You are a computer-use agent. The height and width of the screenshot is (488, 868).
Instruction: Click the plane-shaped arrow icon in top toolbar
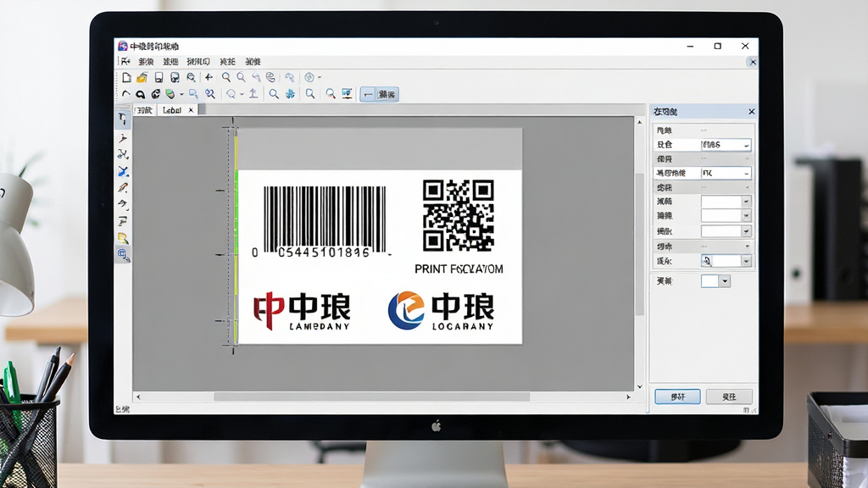pyautogui.click(x=209, y=77)
